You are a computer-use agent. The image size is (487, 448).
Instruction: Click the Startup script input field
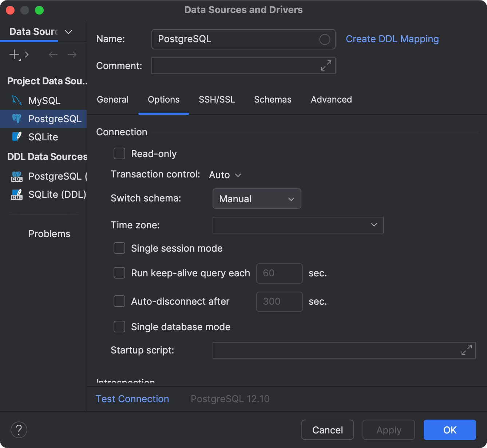(335, 350)
